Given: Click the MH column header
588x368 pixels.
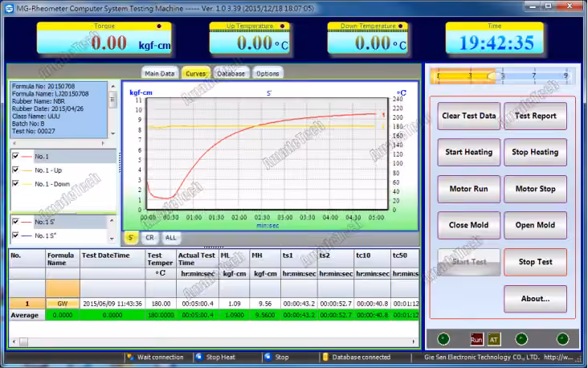Looking at the screenshot, I should pos(265,259).
